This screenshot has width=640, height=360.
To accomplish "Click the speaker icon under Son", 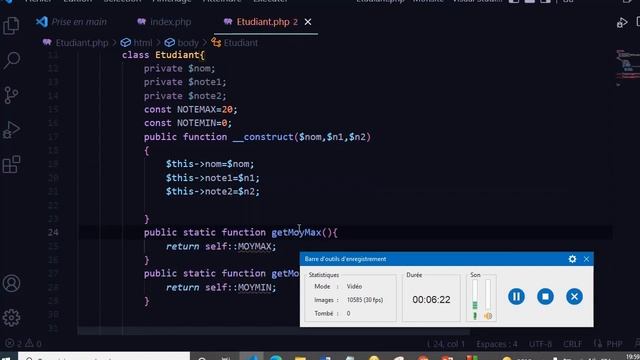I will [x=488, y=316].
